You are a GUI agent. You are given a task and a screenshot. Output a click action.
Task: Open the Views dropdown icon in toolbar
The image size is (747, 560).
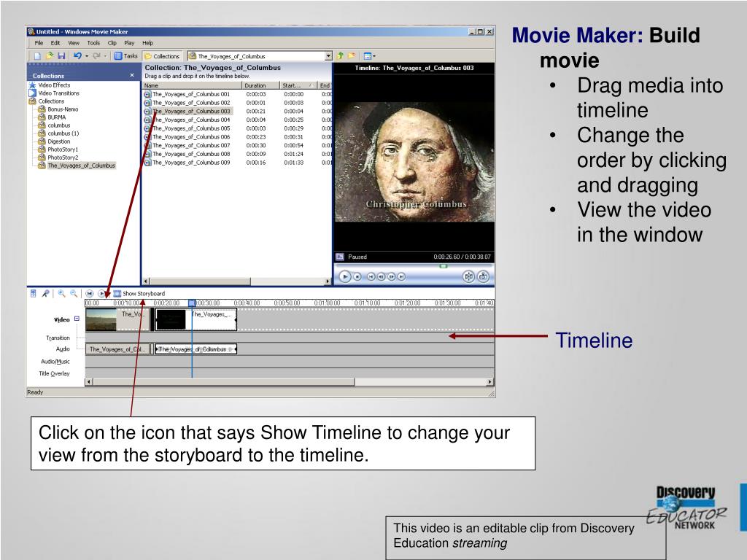(370, 56)
